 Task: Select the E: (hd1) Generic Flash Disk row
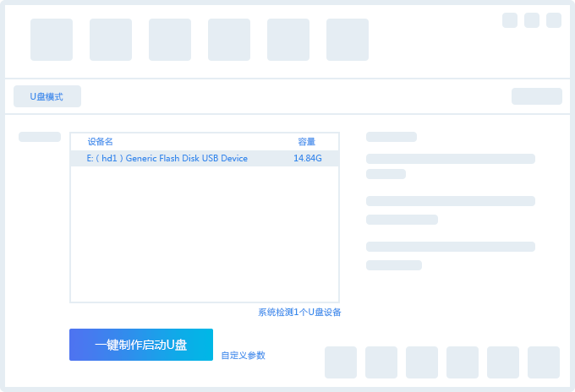click(x=205, y=158)
